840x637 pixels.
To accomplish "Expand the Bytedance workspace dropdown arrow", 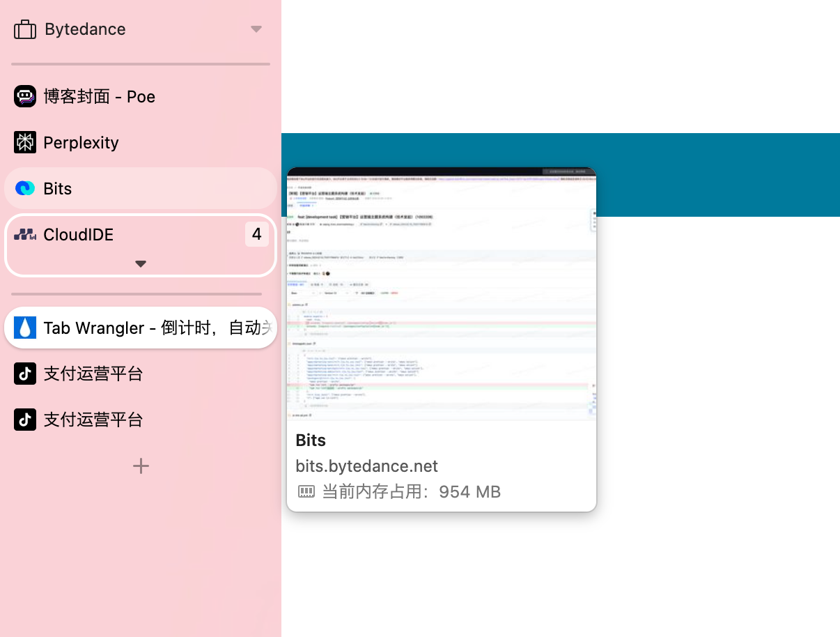I will (256, 29).
